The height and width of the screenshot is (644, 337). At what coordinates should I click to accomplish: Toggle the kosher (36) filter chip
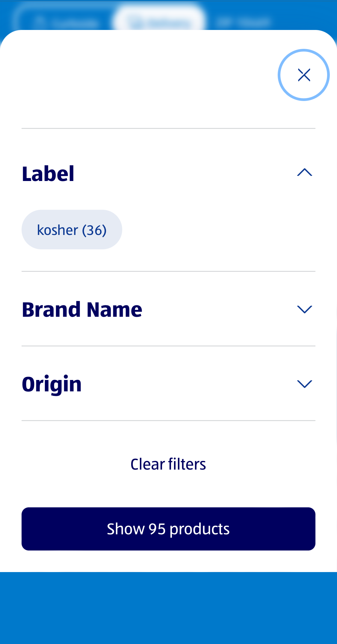click(72, 229)
